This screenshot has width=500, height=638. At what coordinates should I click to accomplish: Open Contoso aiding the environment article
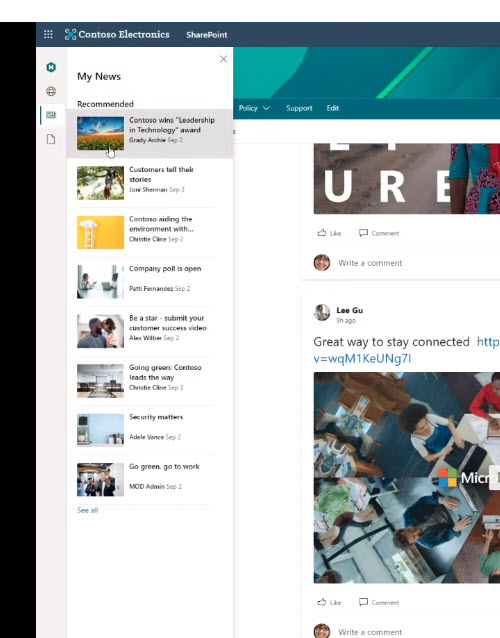[x=161, y=224]
